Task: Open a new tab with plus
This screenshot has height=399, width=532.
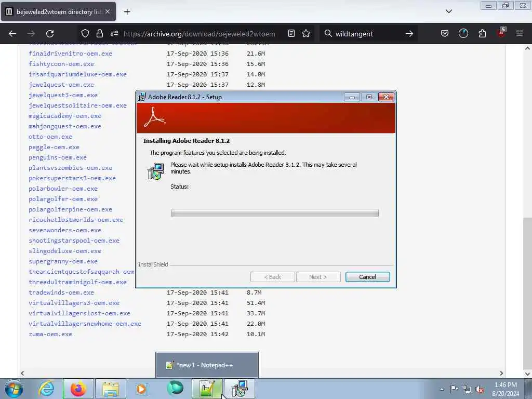Action: [127, 12]
